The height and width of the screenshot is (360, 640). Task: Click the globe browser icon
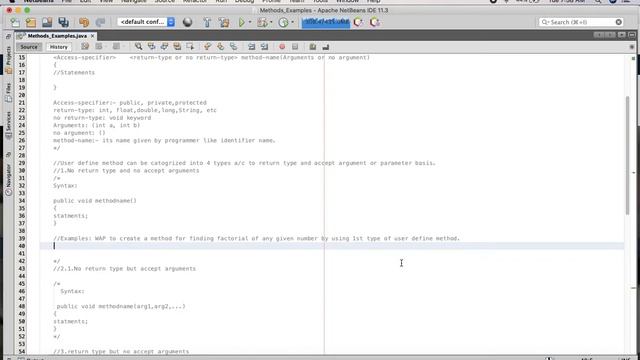tap(187, 22)
